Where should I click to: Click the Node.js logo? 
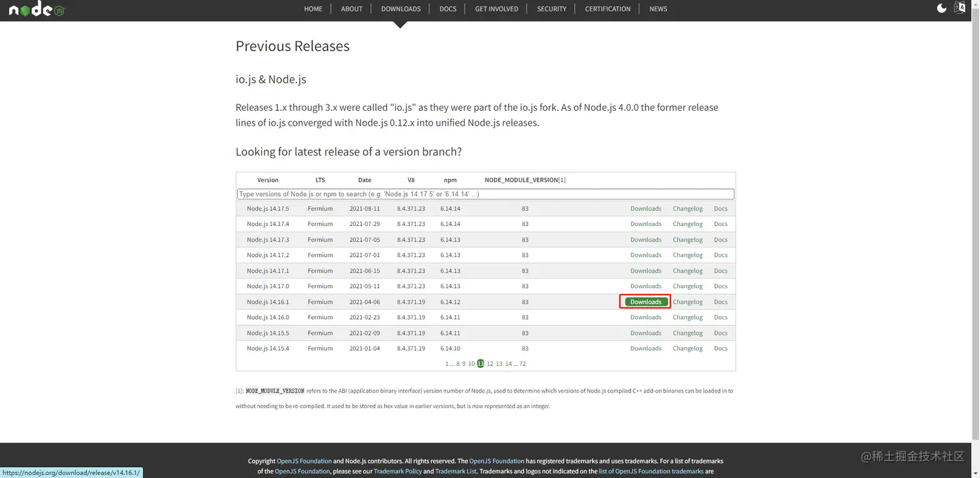tap(37, 8)
